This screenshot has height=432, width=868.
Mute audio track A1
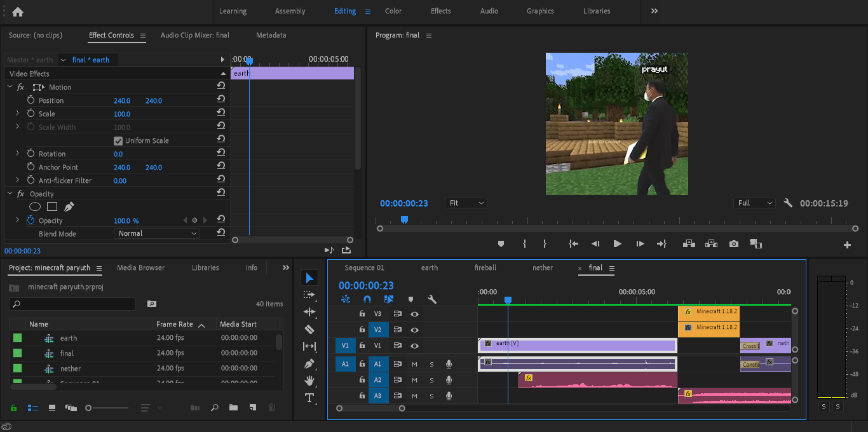[414, 364]
